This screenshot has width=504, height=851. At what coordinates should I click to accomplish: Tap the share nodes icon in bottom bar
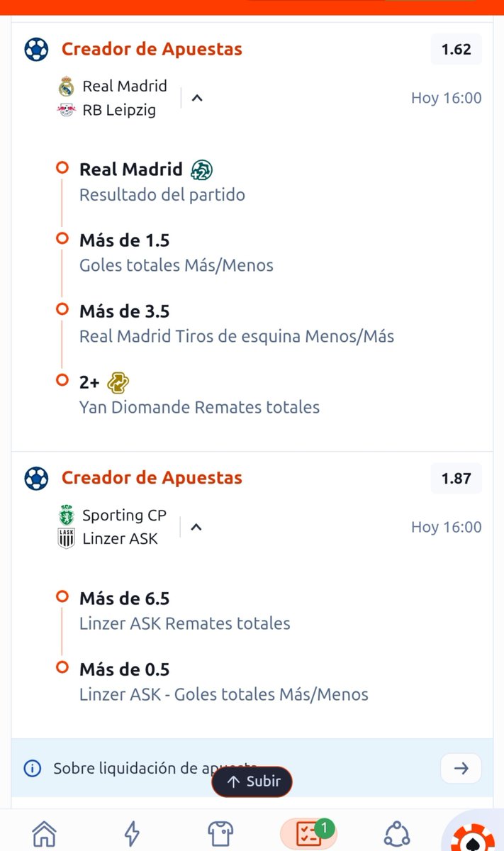click(397, 833)
